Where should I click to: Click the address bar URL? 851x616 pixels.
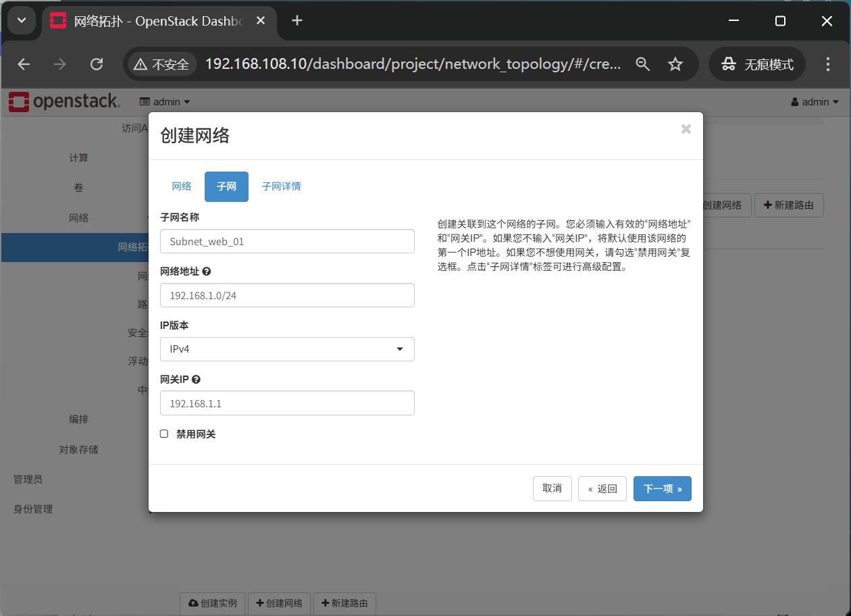(x=413, y=64)
